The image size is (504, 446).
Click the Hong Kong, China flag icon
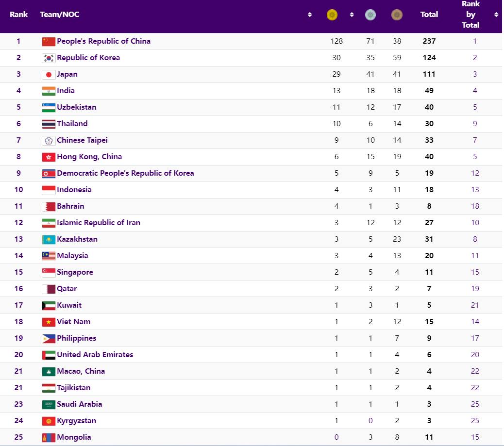pyautogui.click(x=49, y=157)
